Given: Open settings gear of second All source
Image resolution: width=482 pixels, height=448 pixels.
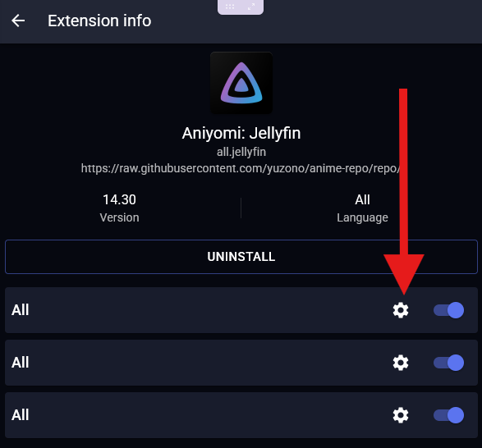Looking at the screenshot, I should [x=401, y=363].
